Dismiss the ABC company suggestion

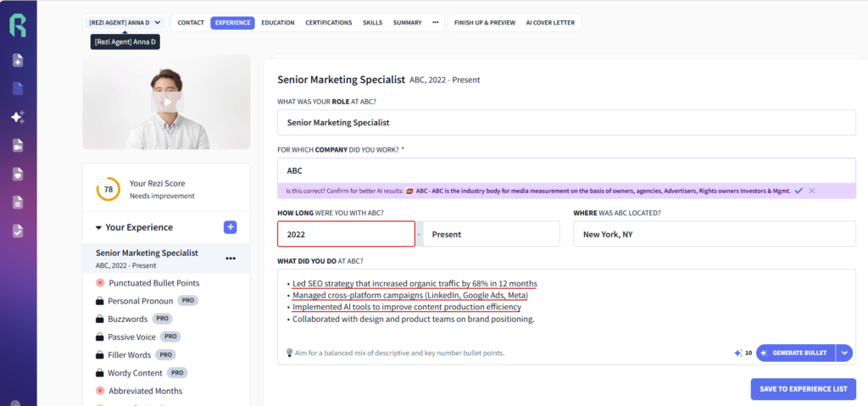[812, 191]
